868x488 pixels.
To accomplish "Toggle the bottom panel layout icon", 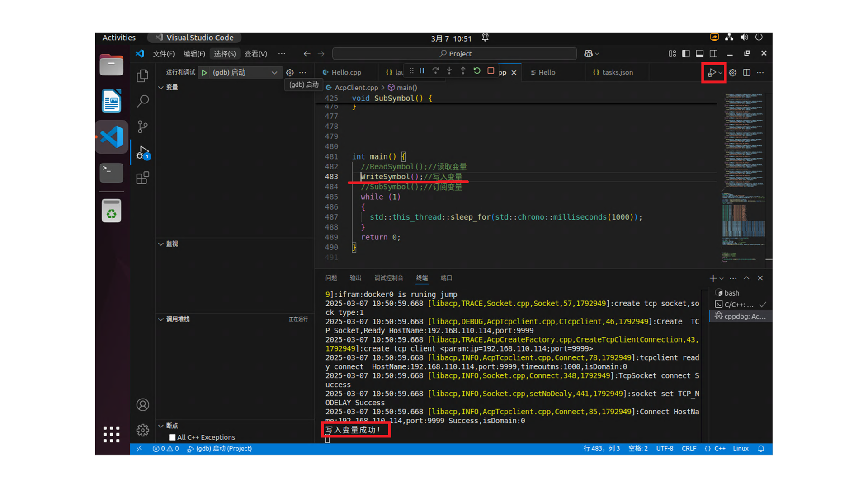I will point(699,54).
